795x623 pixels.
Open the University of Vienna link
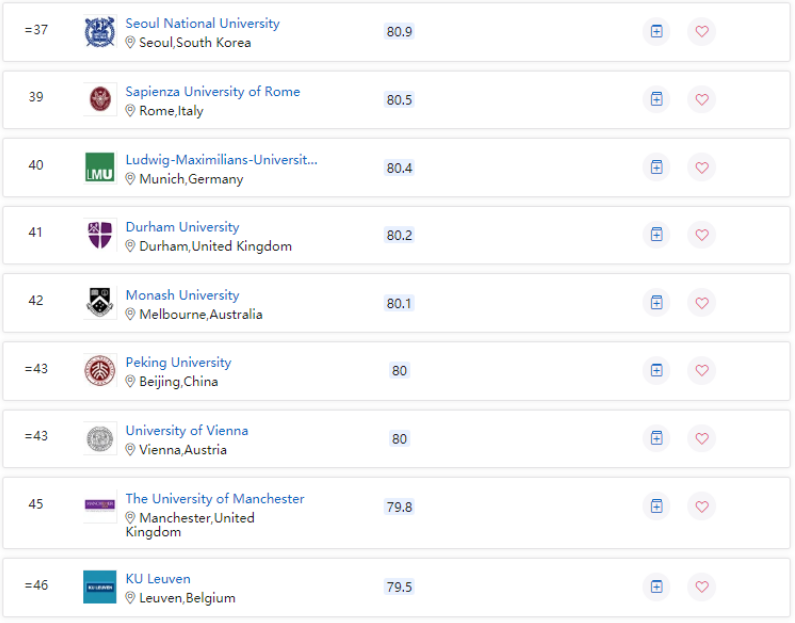pyautogui.click(x=186, y=431)
